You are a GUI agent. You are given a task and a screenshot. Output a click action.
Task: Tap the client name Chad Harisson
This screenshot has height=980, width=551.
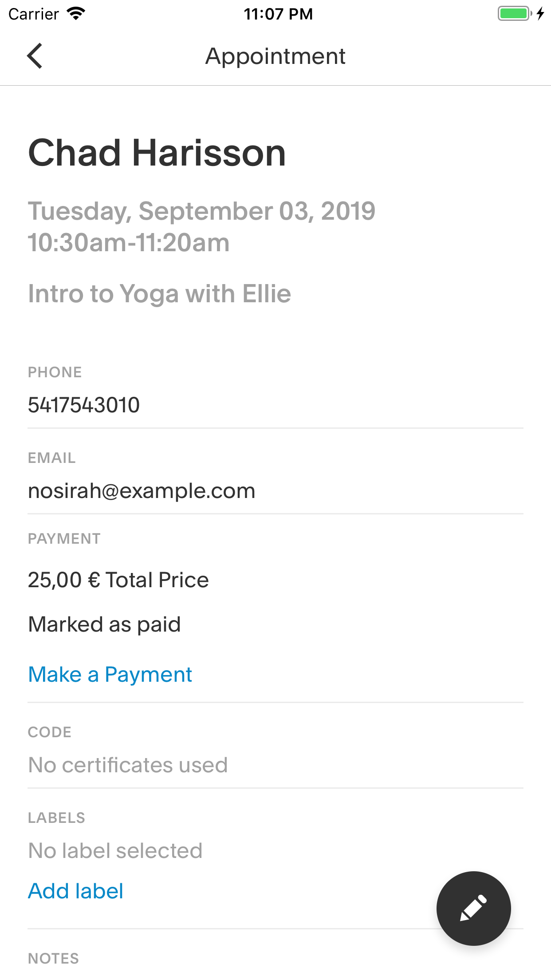point(157,153)
